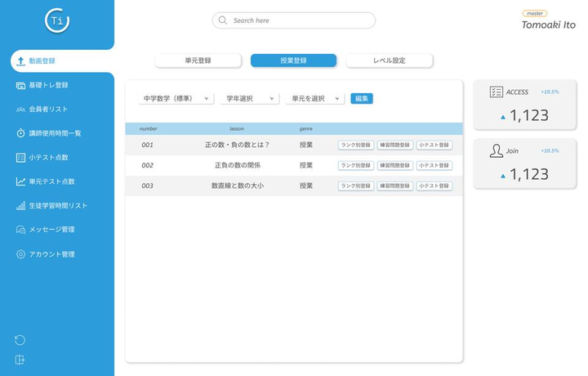
Task: Click 練習問題登録 for lesson 002
Action: pyautogui.click(x=395, y=165)
